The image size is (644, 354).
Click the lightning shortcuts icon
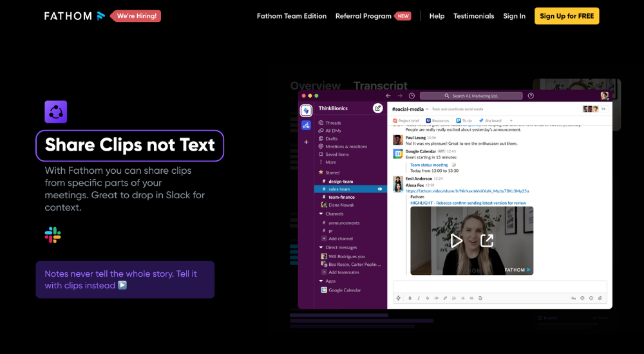pos(399,298)
